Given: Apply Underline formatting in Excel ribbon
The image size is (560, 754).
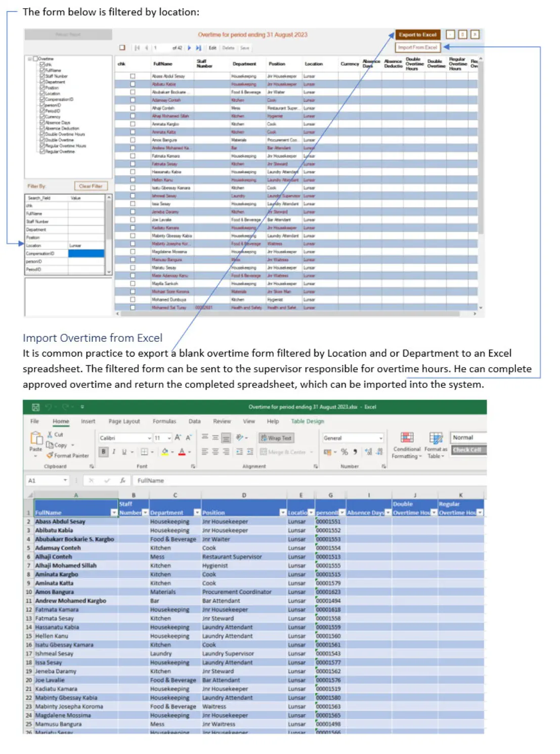Looking at the screenshot, I should coord(124,452).
